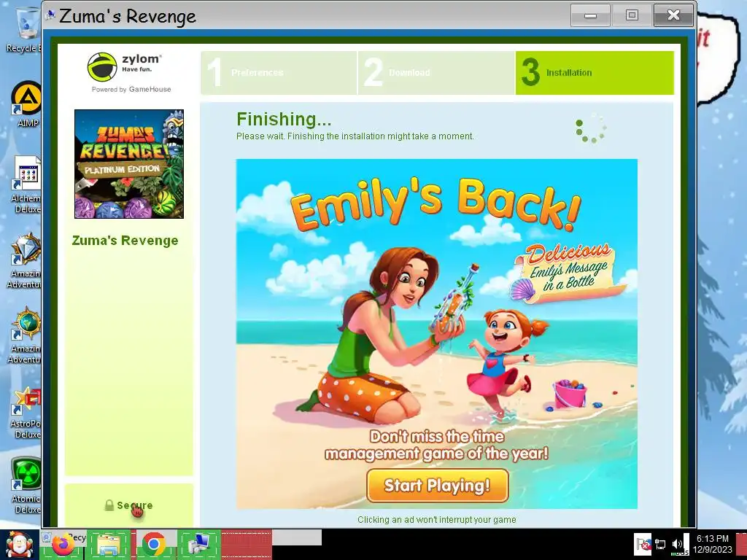
Task: Minimize the Zuma's Revenge installer window
Action: point(590,16)
